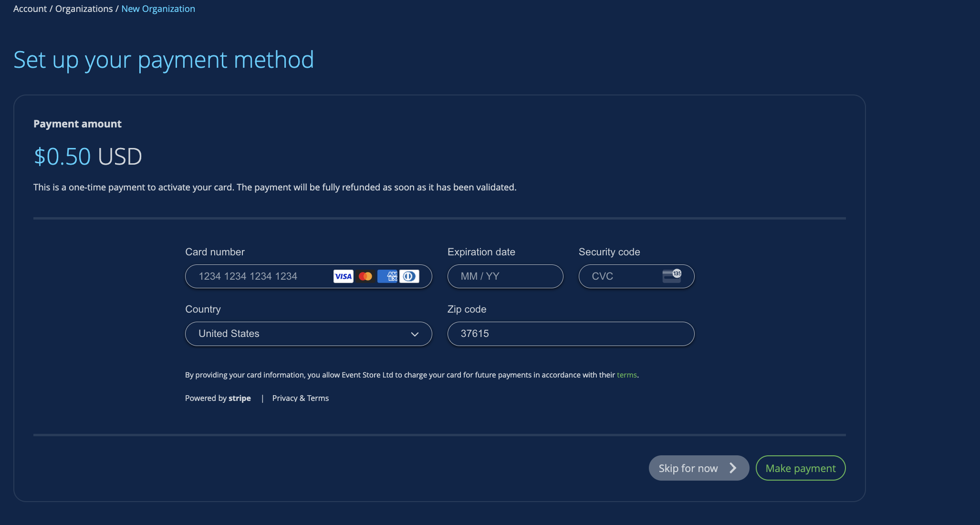This screenshot has width=980, height=525.
Task: Click the Make payment button
Action: pyautogui.click(x=801, y=468)
